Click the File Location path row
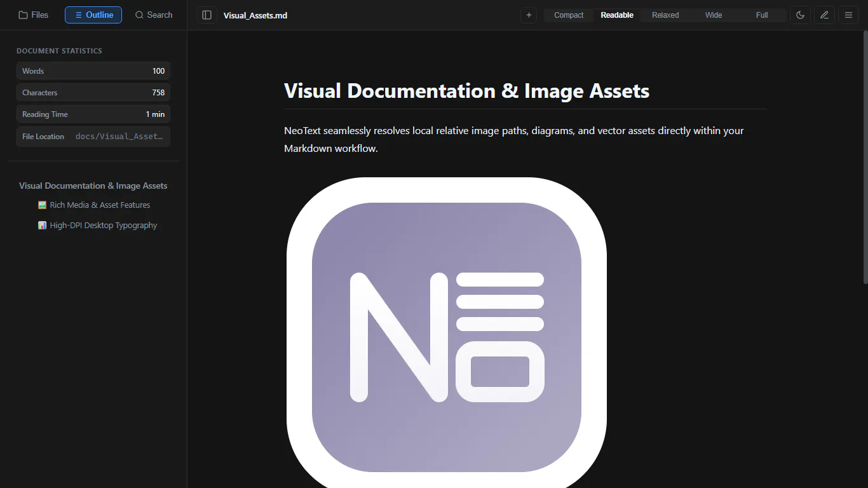 click(93, 137)
